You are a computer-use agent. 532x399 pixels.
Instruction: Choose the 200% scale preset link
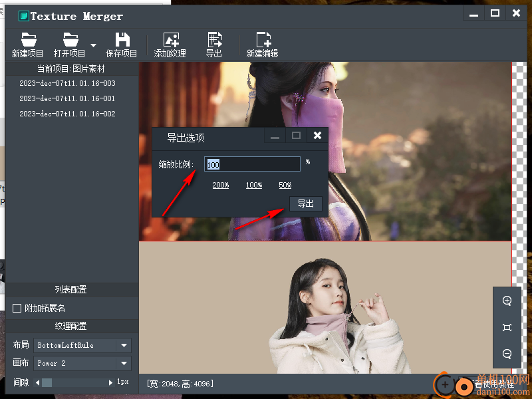click(x=221, y=185)
